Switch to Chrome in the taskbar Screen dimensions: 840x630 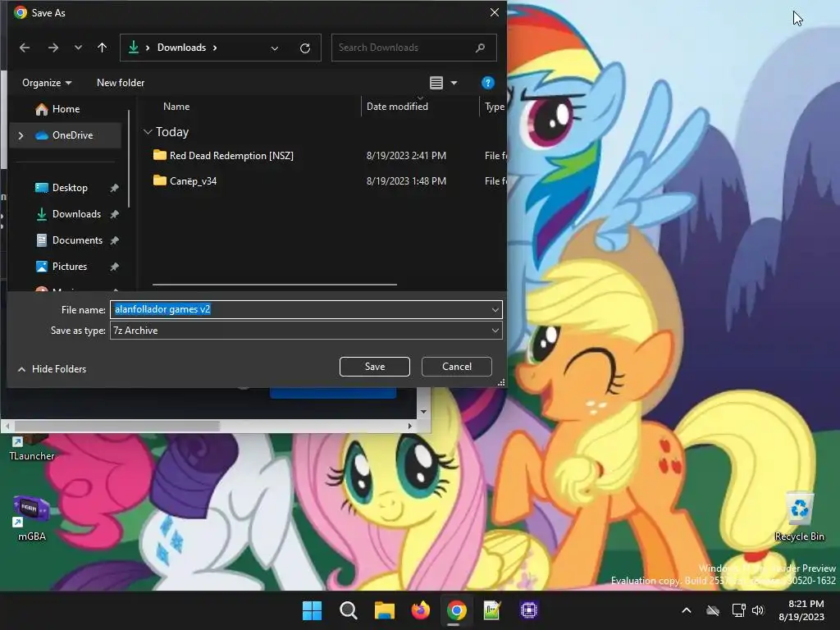(x=456, y=610)
